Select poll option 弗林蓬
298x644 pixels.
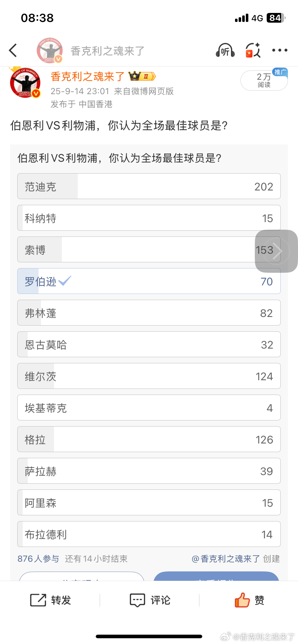(149, 313)
